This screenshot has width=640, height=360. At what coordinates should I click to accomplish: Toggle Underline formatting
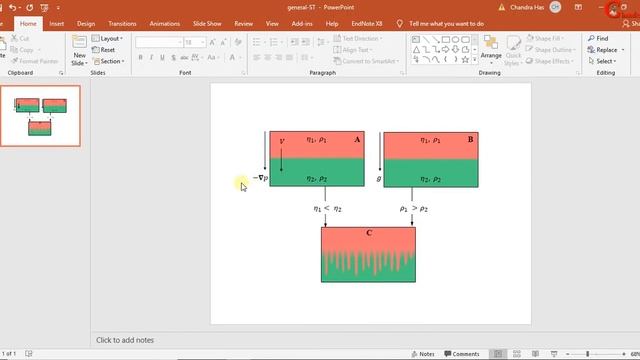click(x=162, y=58)
